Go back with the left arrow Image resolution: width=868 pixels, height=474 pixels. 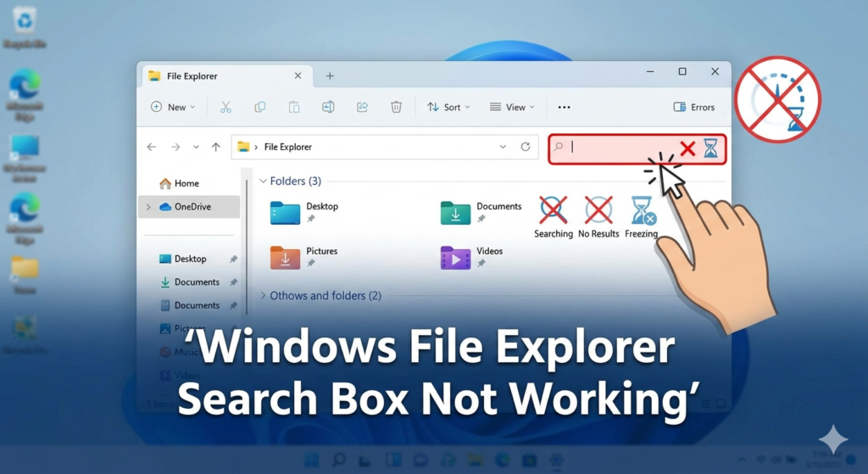(151, 147)
